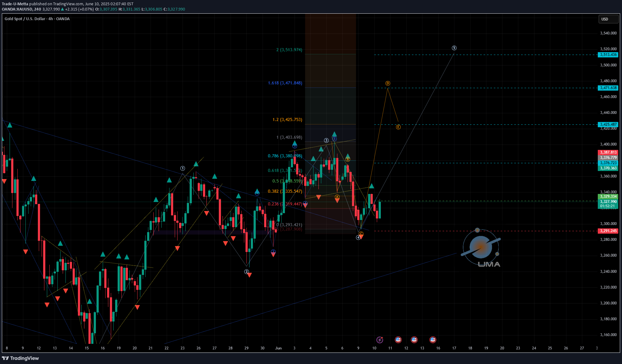Click the TradingView logo
Viewport: 622px width, 364px height.
click(x=20, y=358)
